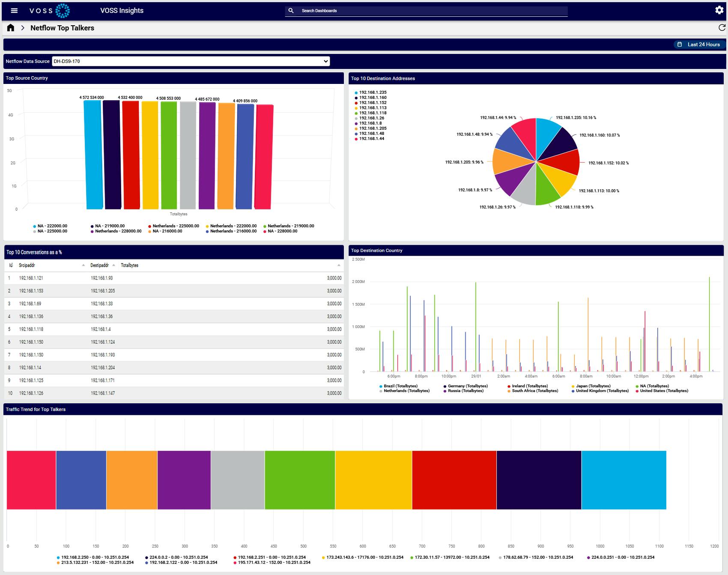The image size is (728, 575).
Task: Click pie label 192.168.1.44: 9.94 %
Action: [498, 118]
